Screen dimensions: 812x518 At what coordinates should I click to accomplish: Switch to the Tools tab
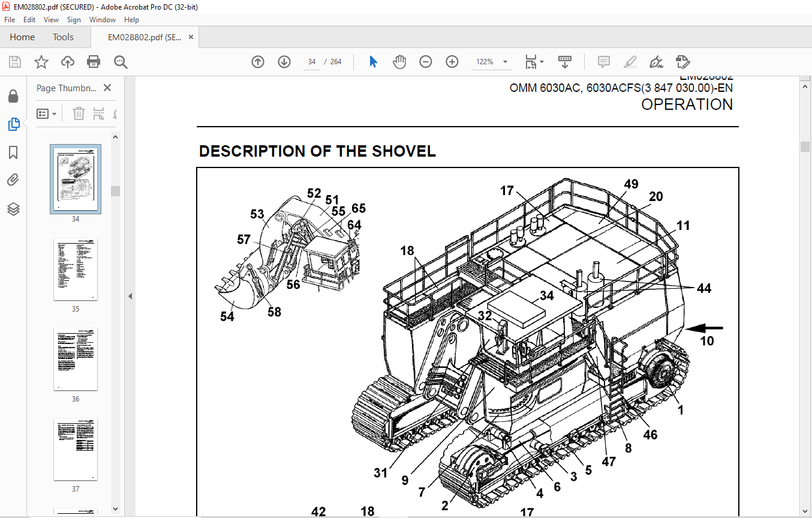(63, 37)
